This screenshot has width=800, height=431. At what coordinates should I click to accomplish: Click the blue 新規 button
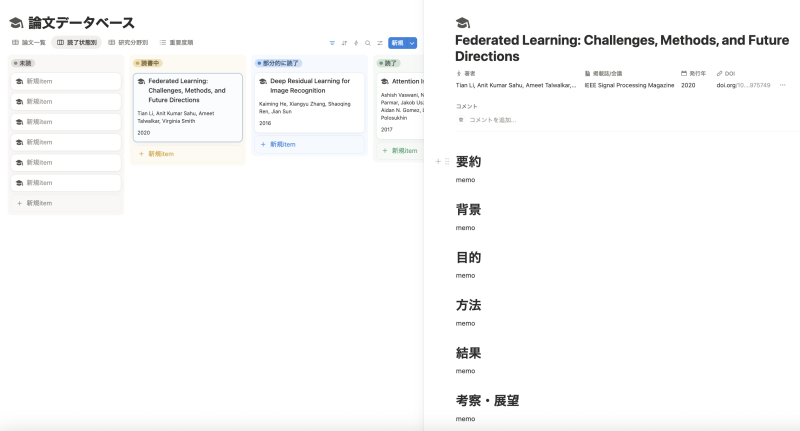point(397,43)
